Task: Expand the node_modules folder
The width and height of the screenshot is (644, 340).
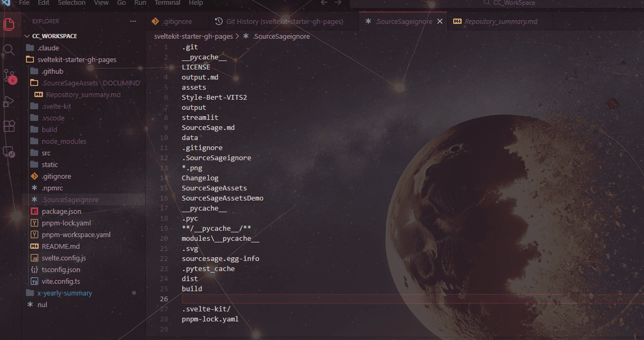Action: (x=64, y=141)
